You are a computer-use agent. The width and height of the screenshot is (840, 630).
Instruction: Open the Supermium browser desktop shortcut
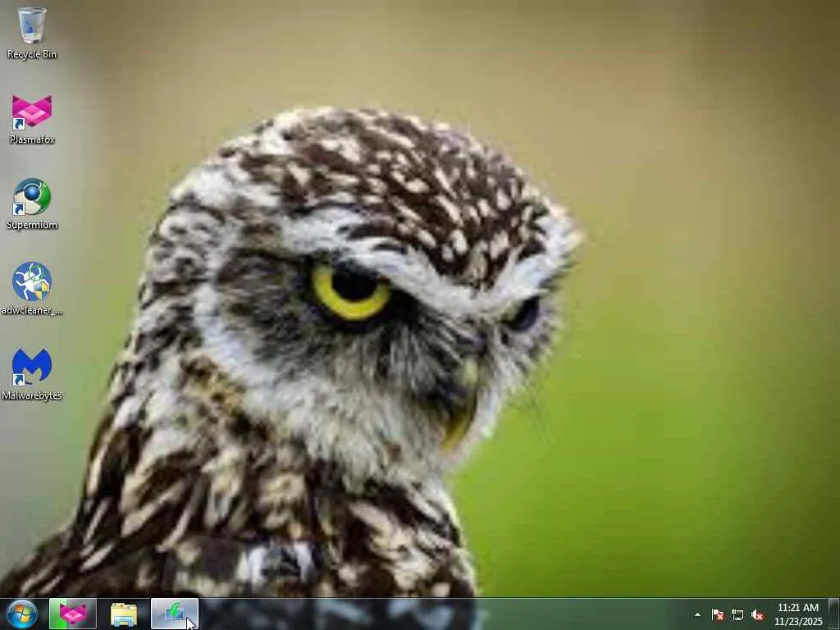[x=32, y=204]
